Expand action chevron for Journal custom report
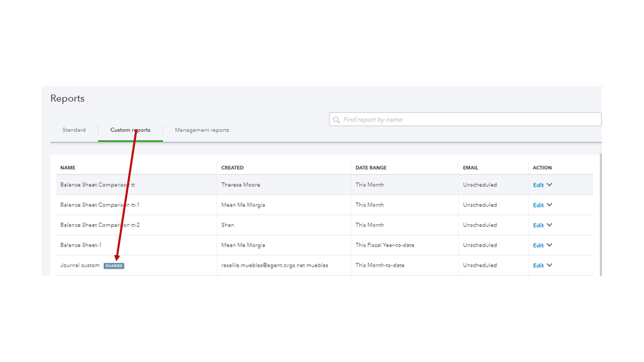Screen dimensions: 644x362 click(550, 265)
